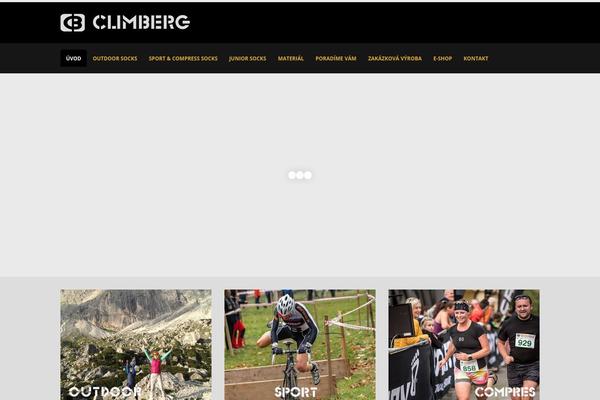Click the Climberg CB logo icon
Screen dimensions: 600x400
click(72, 23)
